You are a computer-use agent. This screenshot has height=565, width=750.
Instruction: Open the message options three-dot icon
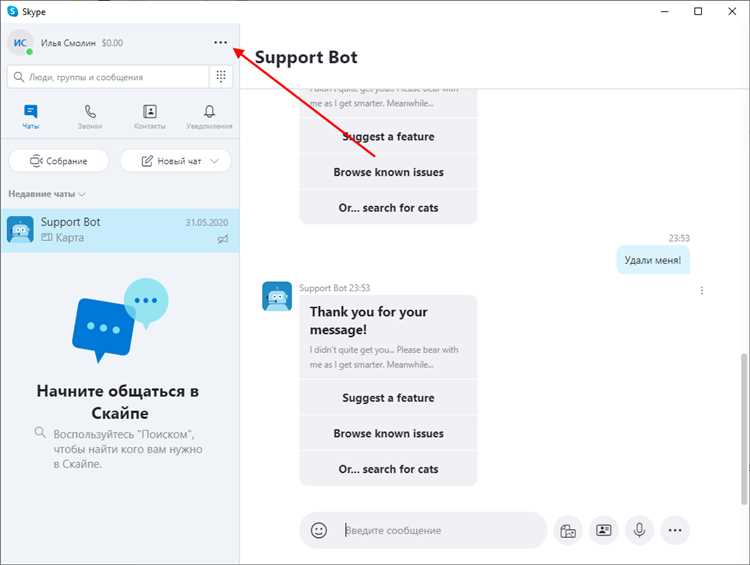pos(702,290)
